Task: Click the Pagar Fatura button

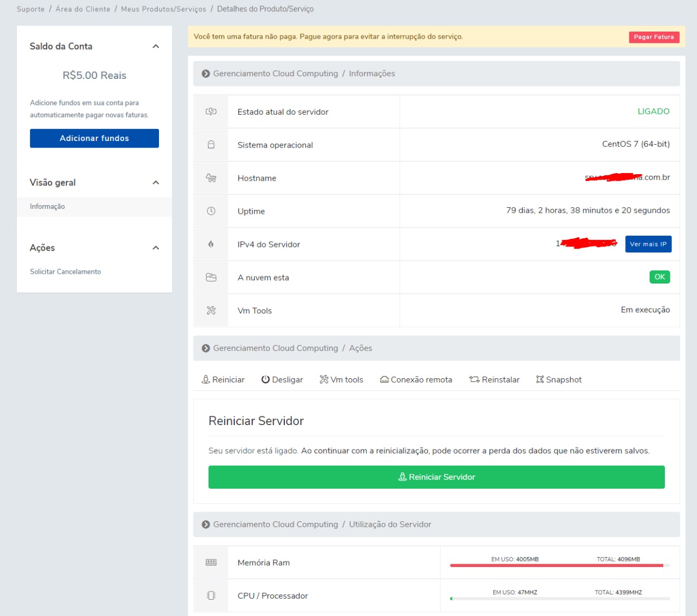Action: [x=654, y=37]
